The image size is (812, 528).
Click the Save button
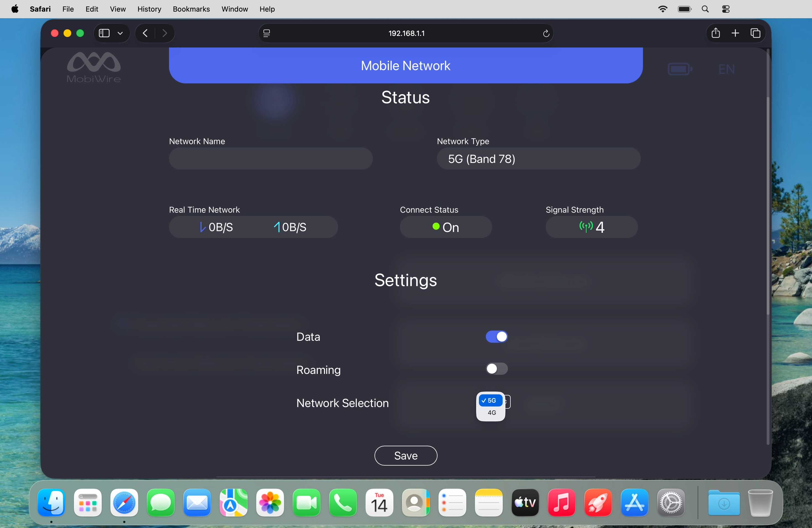click(x=405, y=455)
